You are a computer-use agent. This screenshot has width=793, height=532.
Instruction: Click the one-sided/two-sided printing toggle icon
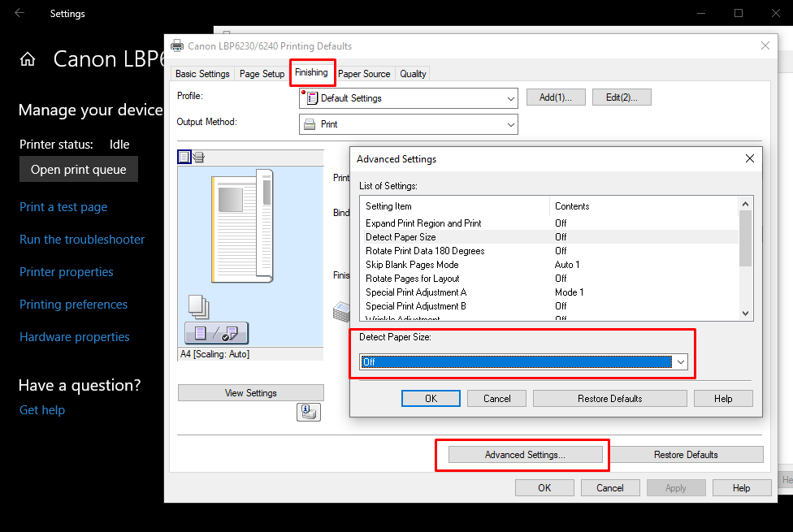216,333
